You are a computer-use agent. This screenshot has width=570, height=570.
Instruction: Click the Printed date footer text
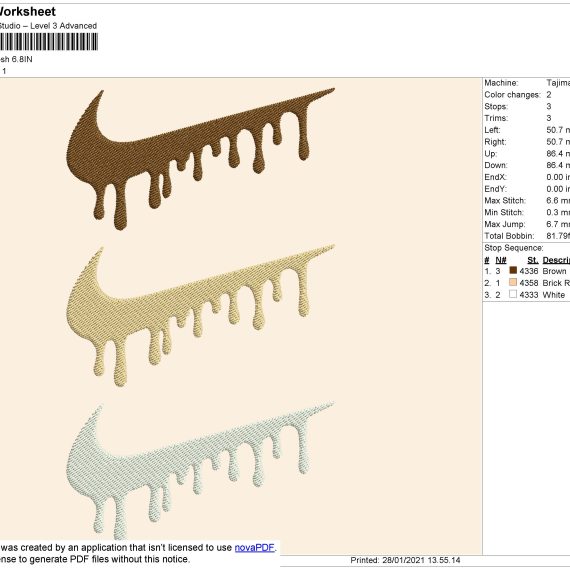pyautogui.click(x=405, y=560)
